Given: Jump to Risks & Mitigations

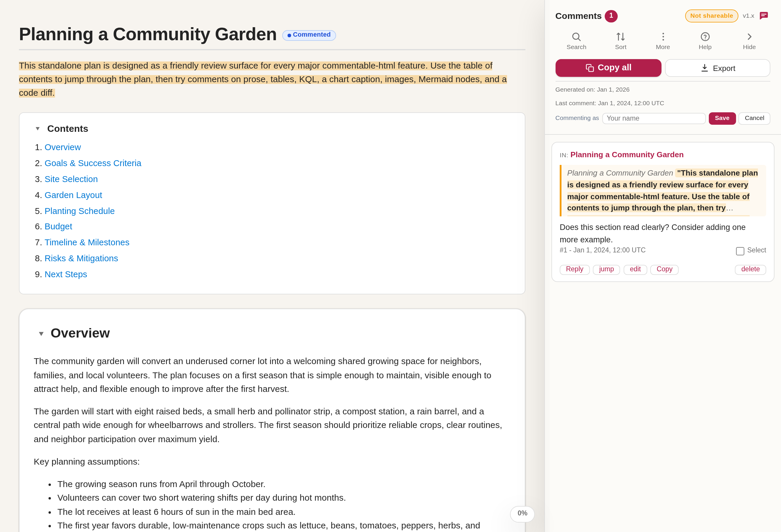Looking at the screenshot, I should point(81,258).
